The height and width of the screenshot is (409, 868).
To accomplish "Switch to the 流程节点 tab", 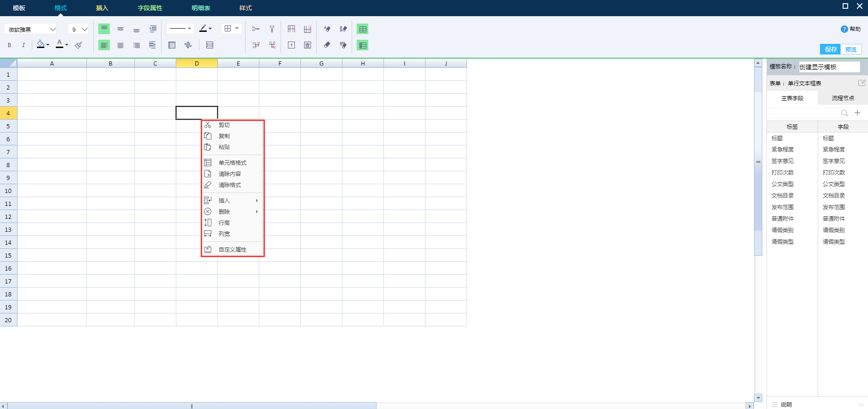I will tap(843, 98).
